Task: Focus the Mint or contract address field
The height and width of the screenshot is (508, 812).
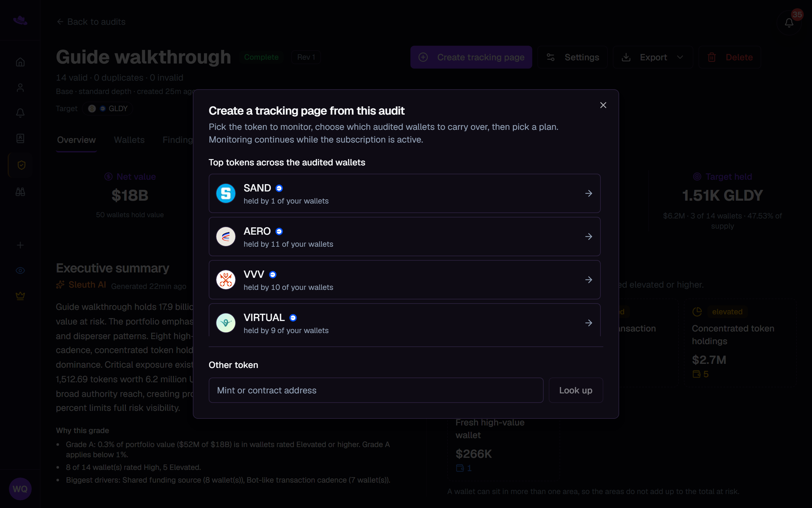Action: [x=376, y=391]
